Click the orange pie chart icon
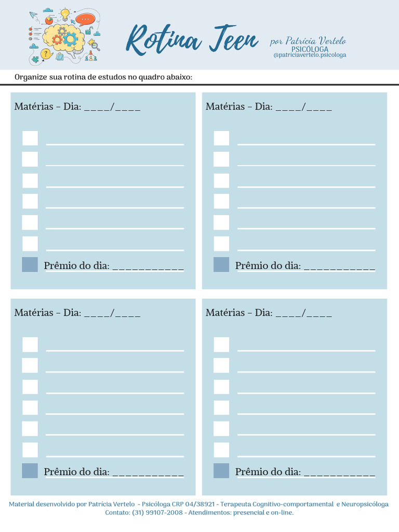 (x=49, y=21)
